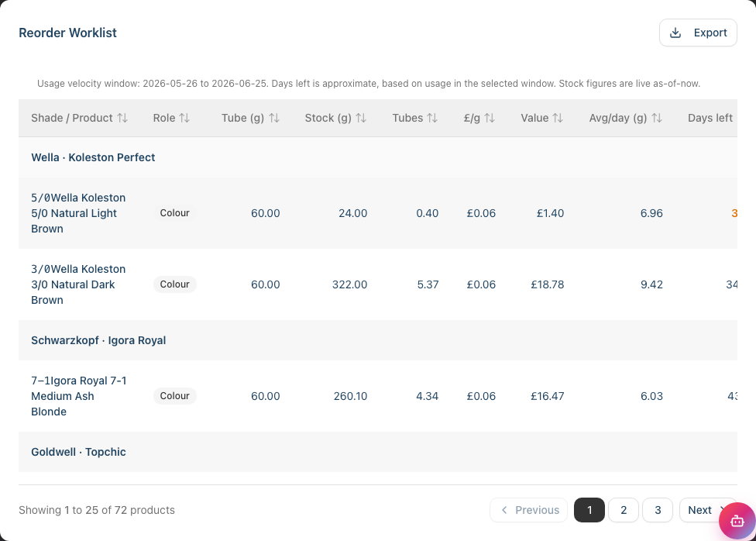This screenshot has height=541, width=756.
Task: Click value £18.78
Action: [547, 284]
